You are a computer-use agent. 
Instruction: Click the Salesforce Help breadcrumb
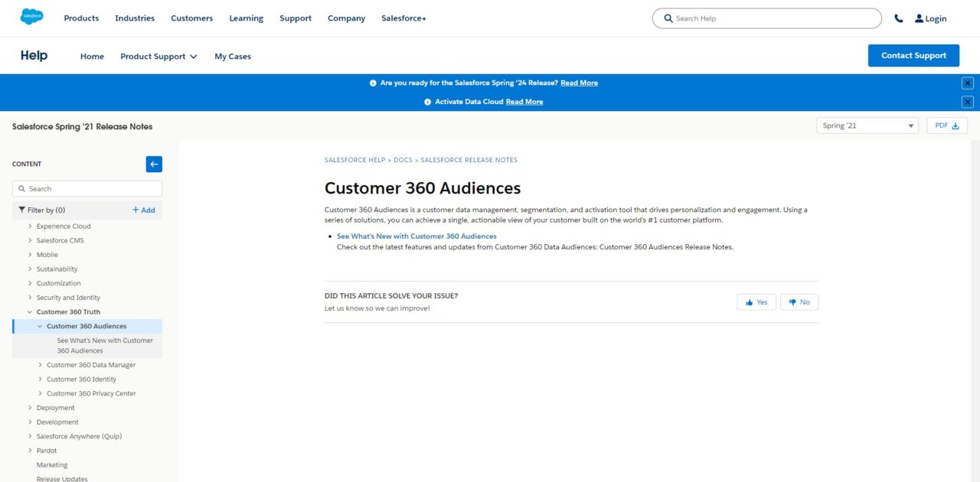(354, 160)
